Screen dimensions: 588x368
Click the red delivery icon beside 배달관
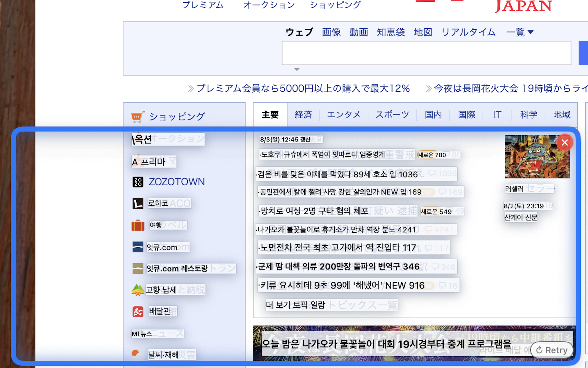138,312
